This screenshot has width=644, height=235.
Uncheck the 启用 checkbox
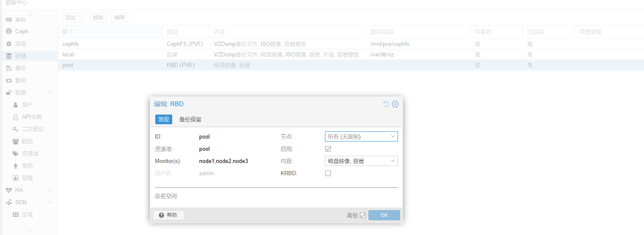pos(328,149)
